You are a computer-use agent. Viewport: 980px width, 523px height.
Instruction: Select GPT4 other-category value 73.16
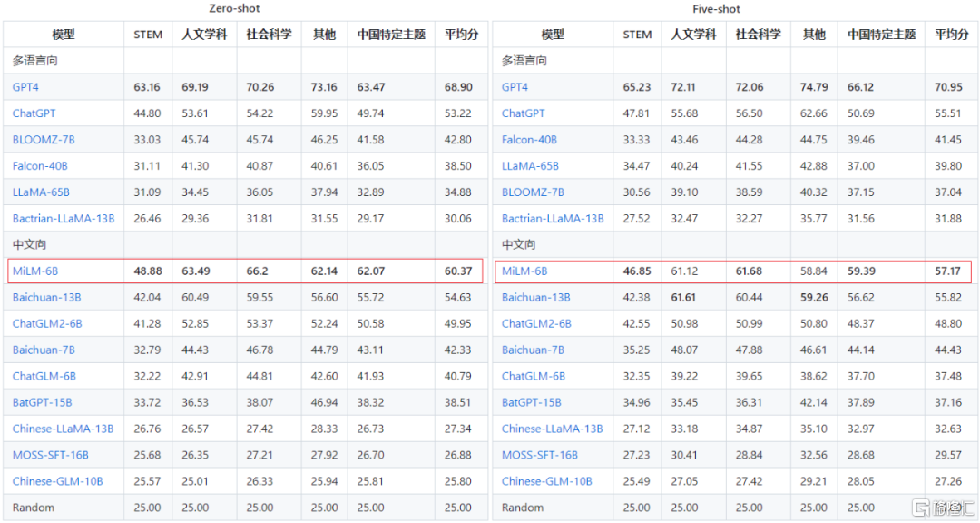pos(324,87)
